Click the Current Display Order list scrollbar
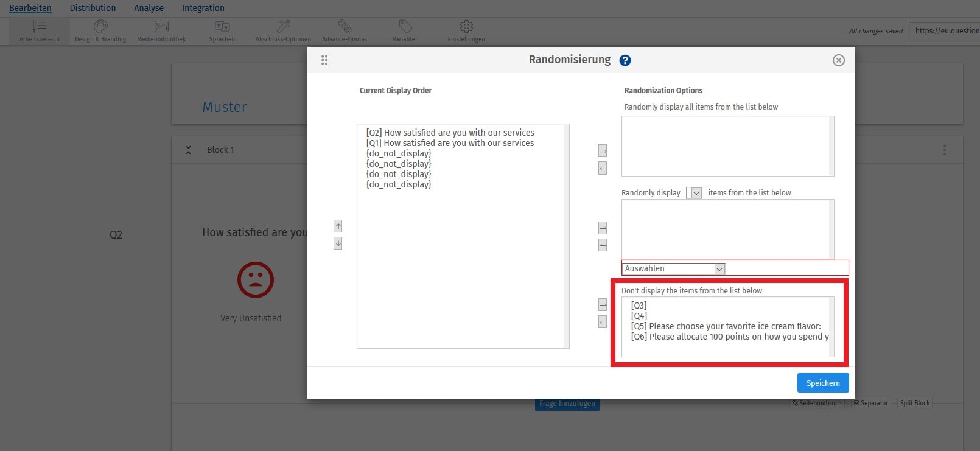The image size is (980, 451). (x=567, y=236)
